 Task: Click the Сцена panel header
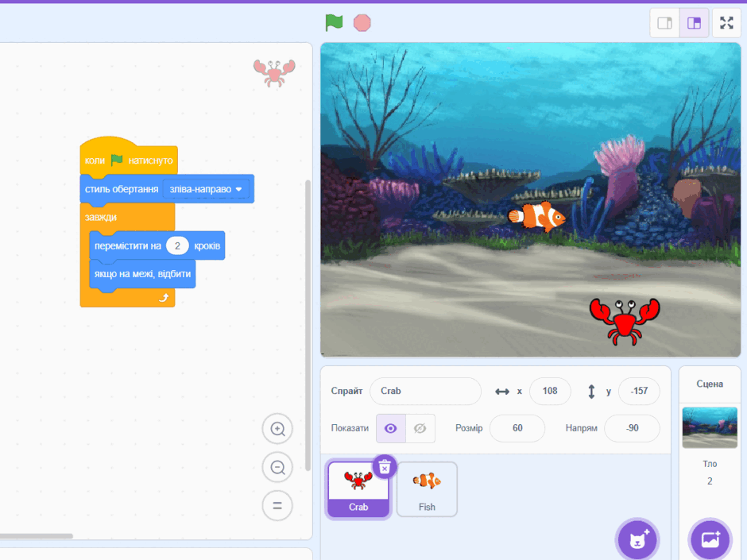coord(710,384)
